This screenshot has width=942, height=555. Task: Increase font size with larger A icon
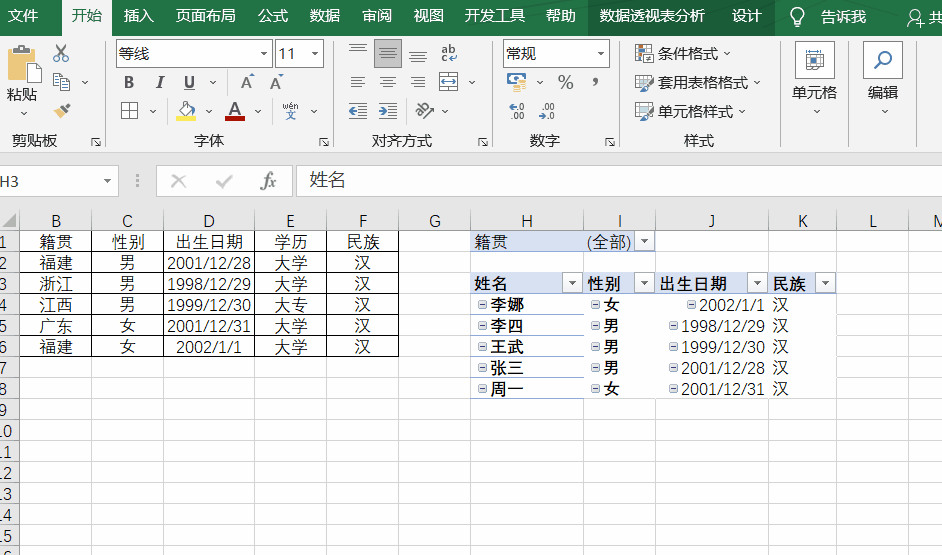pyautogui.click(x=247, y=82)
